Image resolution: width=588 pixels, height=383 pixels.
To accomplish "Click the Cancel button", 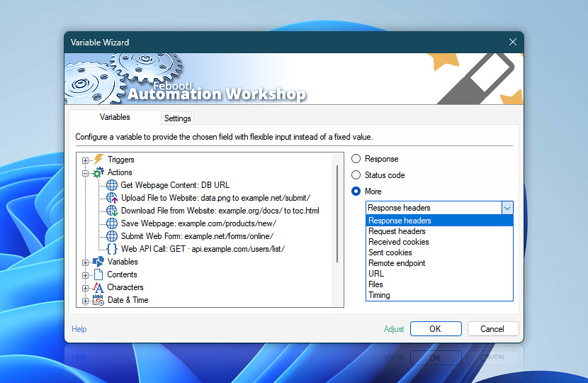I will point(493,329).
